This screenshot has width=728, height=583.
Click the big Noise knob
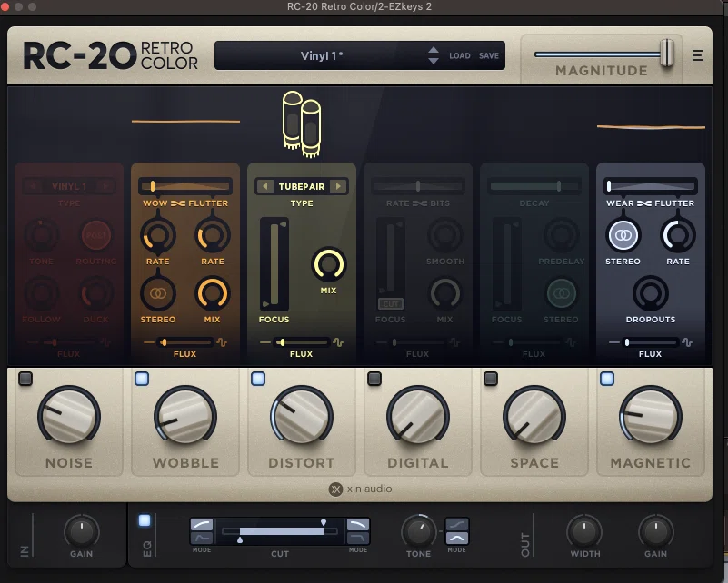(69, 416)
